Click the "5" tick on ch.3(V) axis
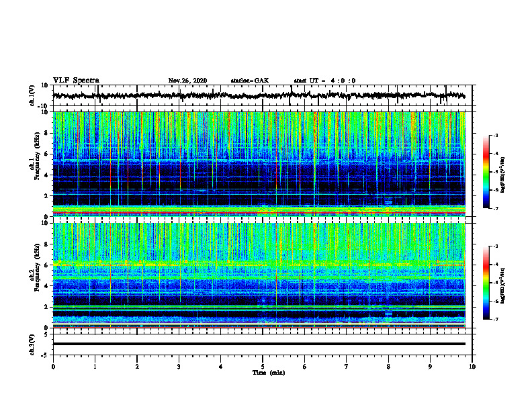The image size is (532, 411). click(x=47, y=334)
